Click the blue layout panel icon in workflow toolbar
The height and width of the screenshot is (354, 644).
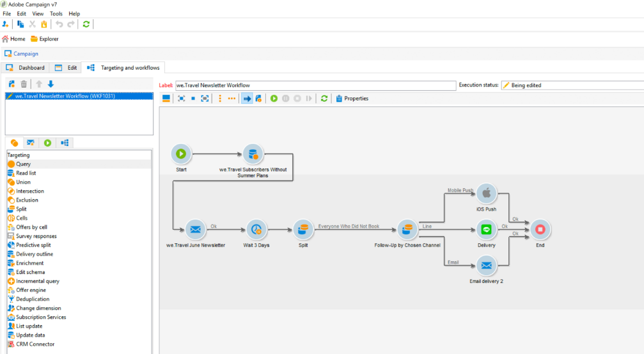click(166, 99)
